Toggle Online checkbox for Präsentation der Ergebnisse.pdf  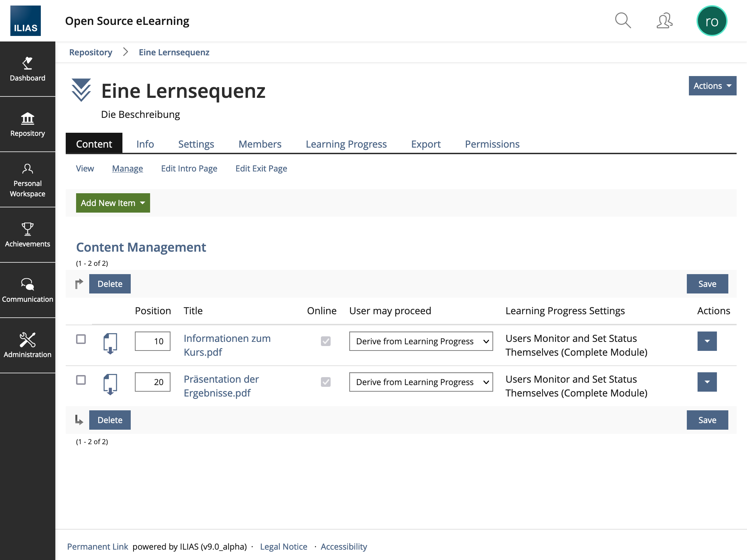pos(325,382)
